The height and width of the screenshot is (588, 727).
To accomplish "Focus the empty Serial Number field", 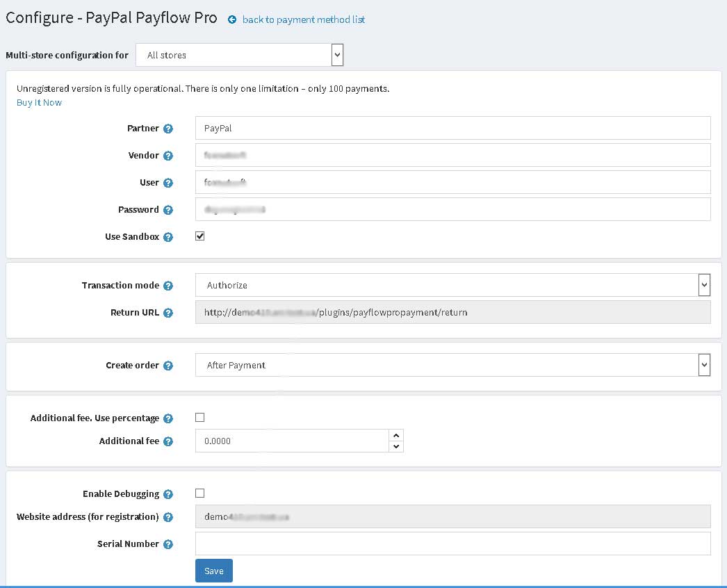I will click(452, 544).
